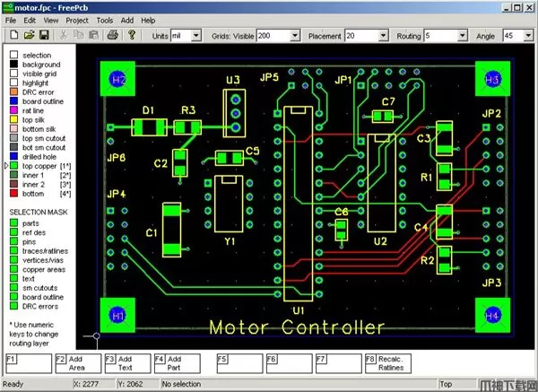Select resistor R2 footprint
The width and height of the screenshot is (538, 392).
[445, 260]
